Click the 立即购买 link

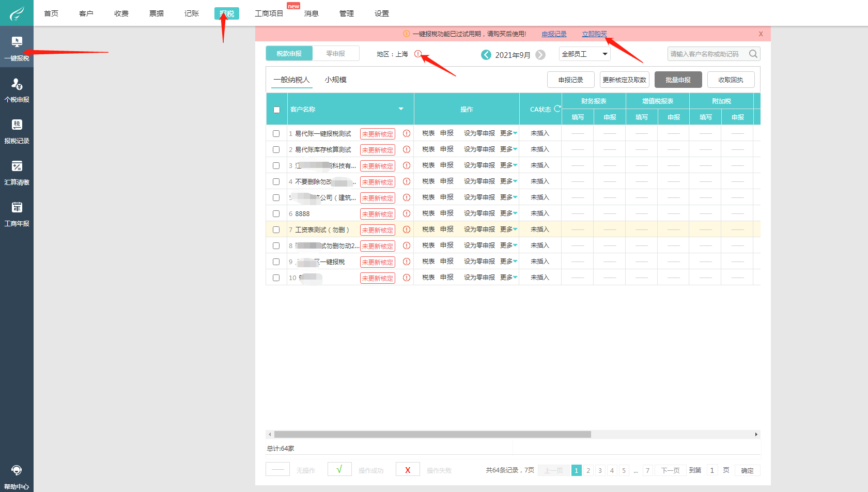594,34
